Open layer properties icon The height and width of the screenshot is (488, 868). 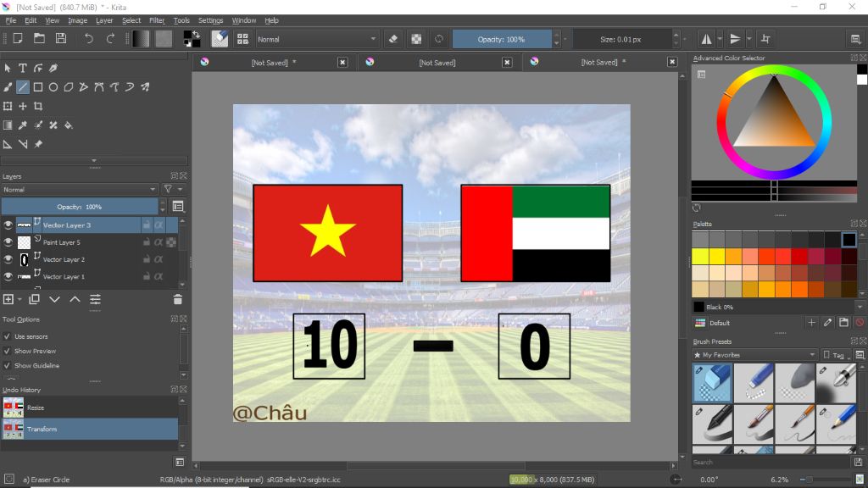[95, 299]
